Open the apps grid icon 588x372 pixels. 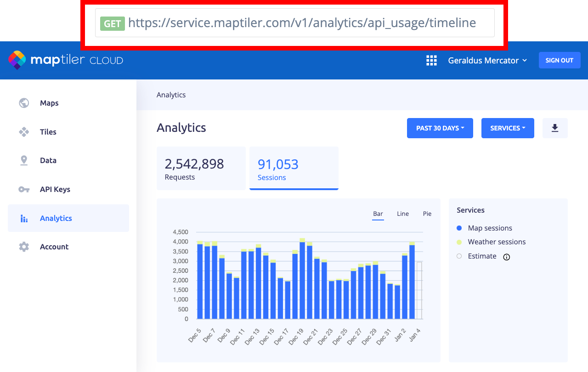coord(431,61)
